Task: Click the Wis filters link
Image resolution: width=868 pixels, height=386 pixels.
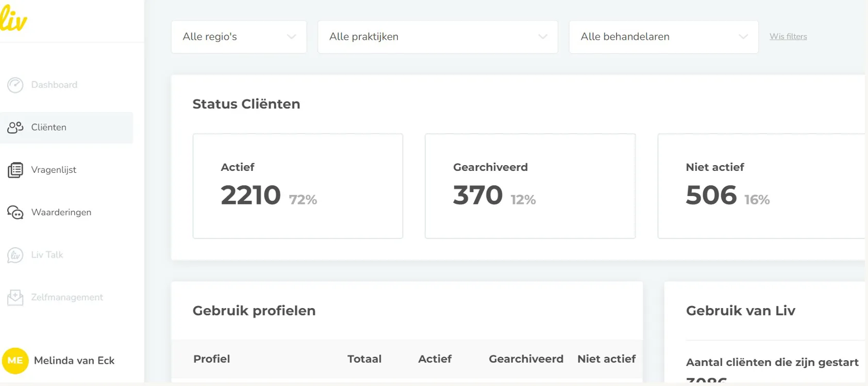Action: coord(788,37)
